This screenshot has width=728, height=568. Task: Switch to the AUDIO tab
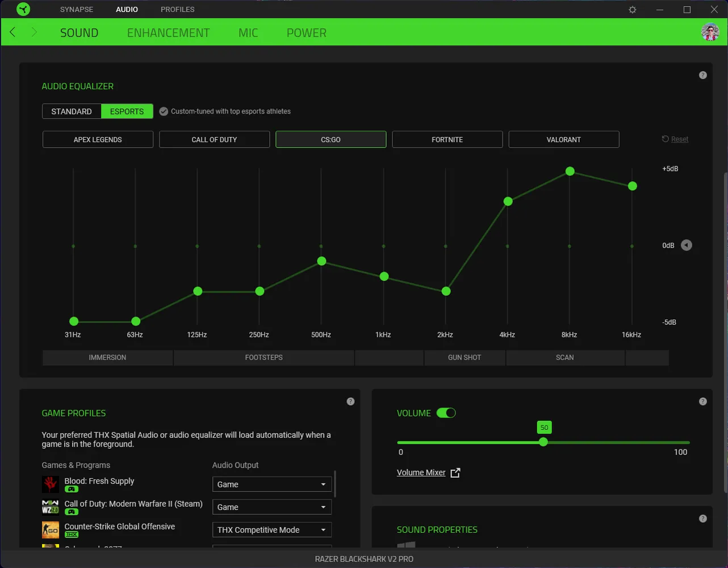click(x=127, y=10)
